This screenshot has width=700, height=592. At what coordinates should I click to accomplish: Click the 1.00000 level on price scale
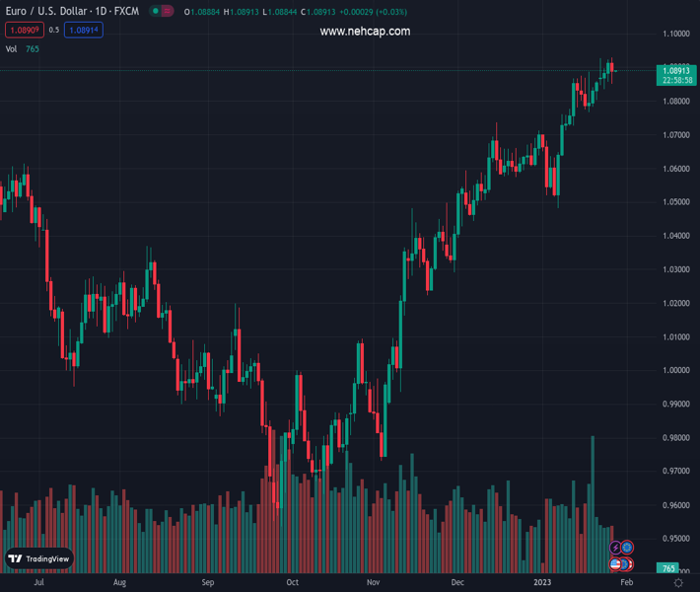tap(675, 370)
